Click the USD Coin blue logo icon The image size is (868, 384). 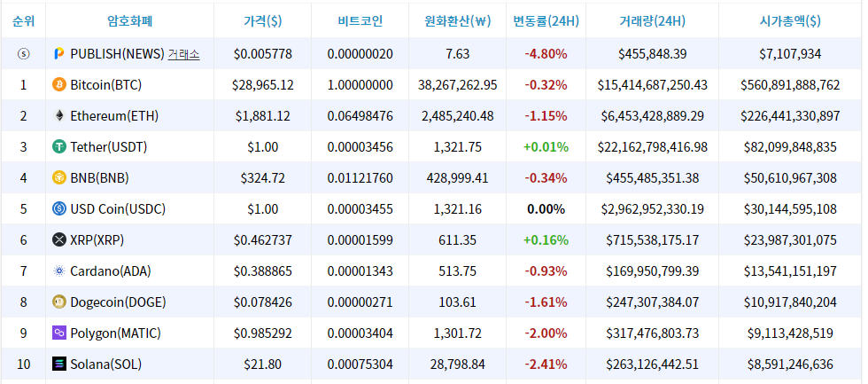point(58,209)
